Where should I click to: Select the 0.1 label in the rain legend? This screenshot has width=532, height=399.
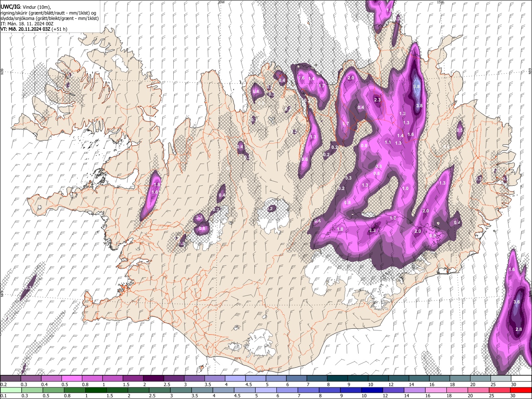3,396
